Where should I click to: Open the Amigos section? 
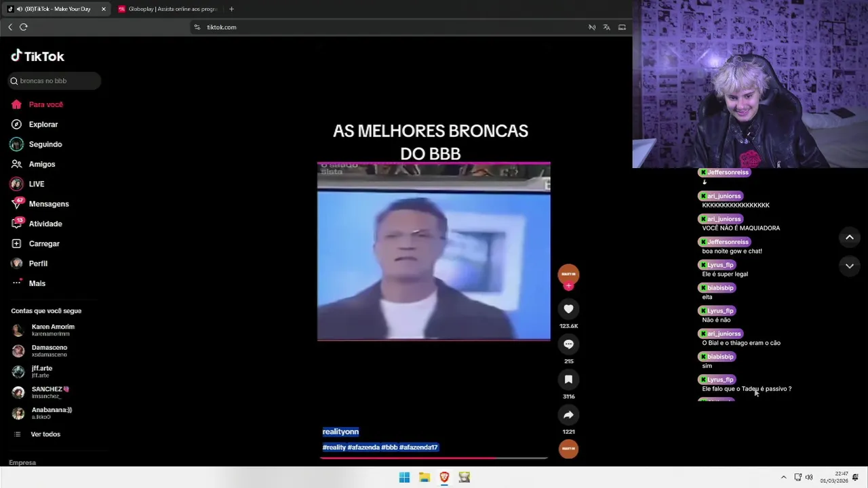33,164
